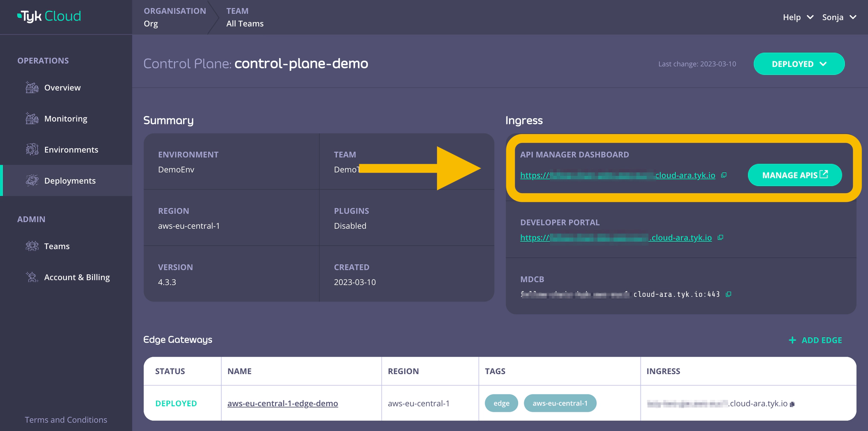868x431 pixels.
Task: Copy the edge gateway ingress URL
Action: (792, 404)
